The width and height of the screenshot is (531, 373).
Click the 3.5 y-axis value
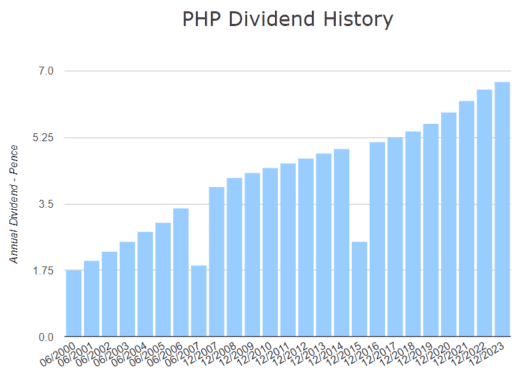tap(46, 204)
